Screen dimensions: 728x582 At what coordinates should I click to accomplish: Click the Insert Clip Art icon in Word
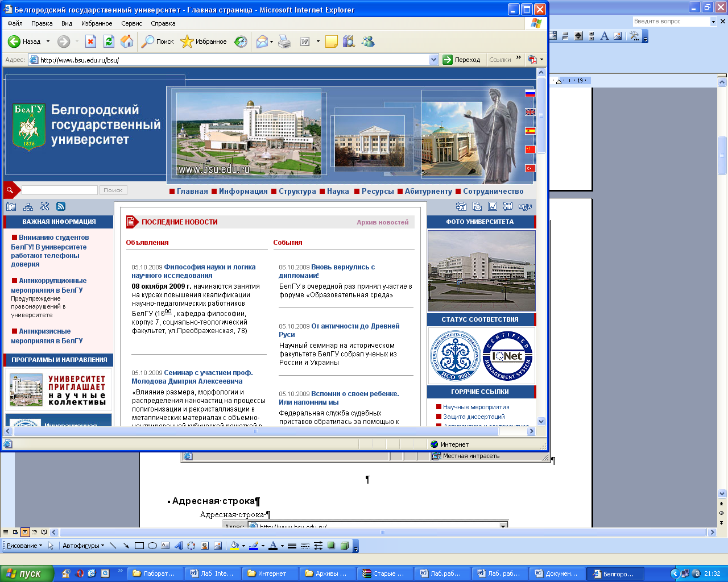click(204, 546)
